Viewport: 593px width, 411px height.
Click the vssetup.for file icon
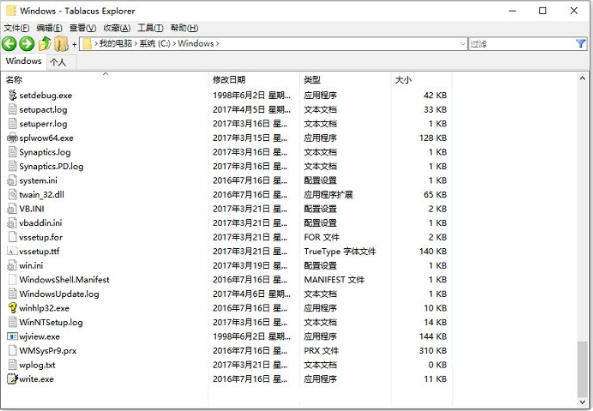[12, 237]
